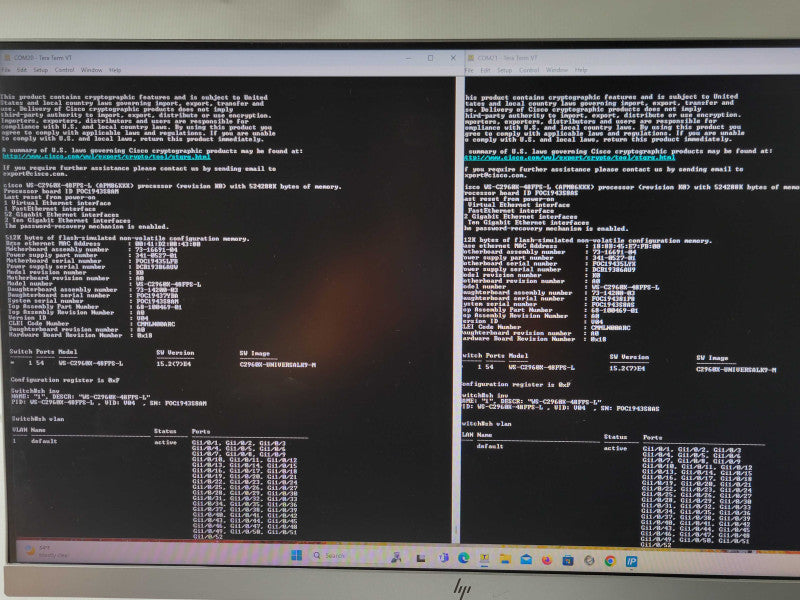
Task: Open File menu in COM21 Tera Term window
Action: (469, 70)
